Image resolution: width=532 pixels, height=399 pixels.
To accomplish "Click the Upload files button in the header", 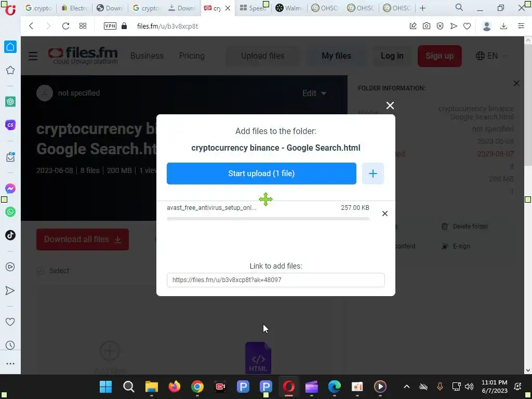I will pyautogui.click(x=262, y=56).
